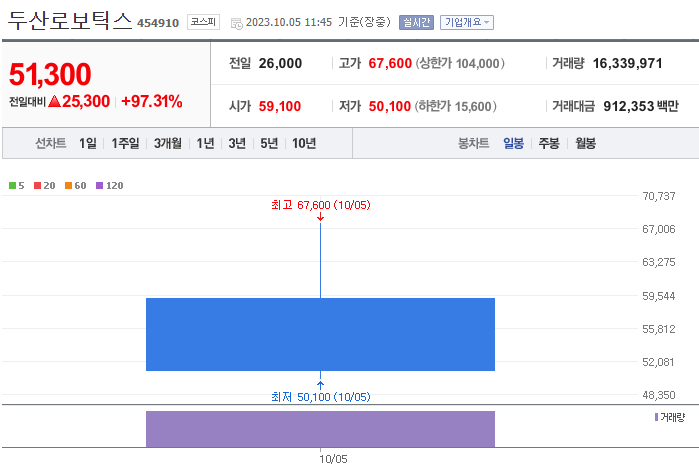Click the purple 거래량 legend marker

coord(656,417)
